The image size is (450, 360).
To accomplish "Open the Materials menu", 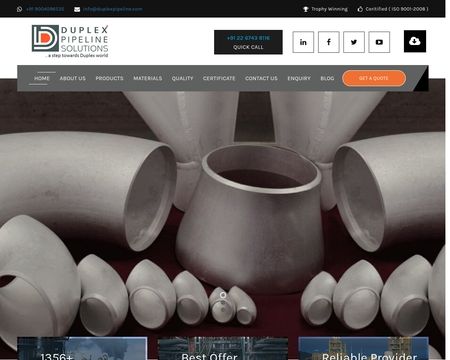I will 148,78.
